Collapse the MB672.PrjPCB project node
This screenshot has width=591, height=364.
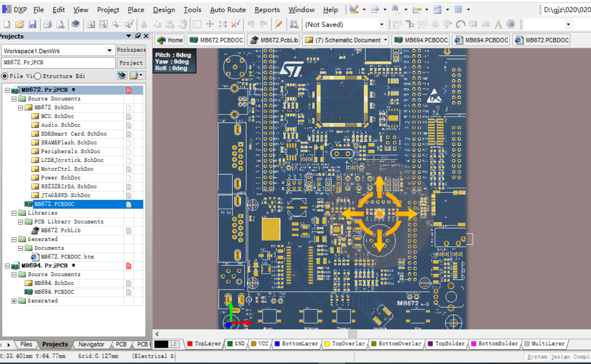click(7, 90)
